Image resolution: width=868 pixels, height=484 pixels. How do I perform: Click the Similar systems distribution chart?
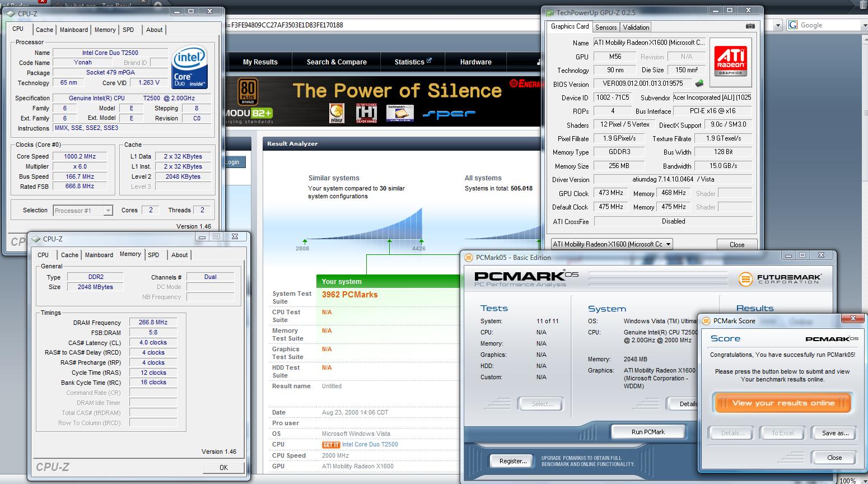coord(364,225)
